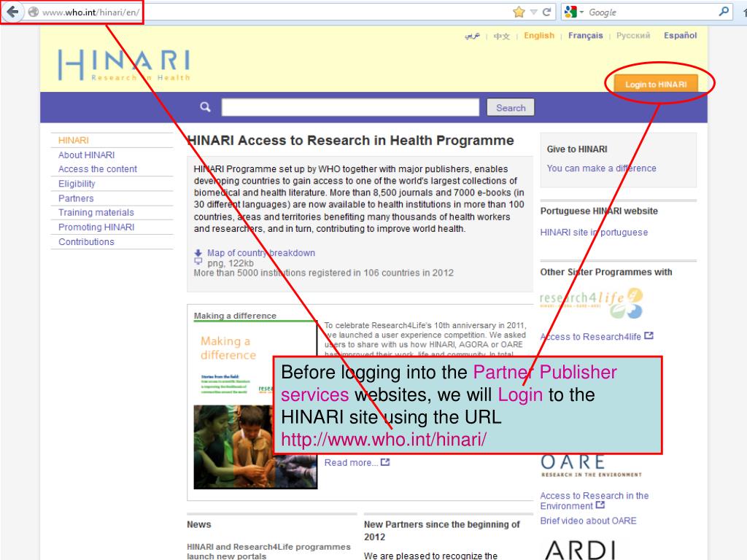
Task: Click Login to HINARI button
Action: pyautogui.click(x=656, y=84)
